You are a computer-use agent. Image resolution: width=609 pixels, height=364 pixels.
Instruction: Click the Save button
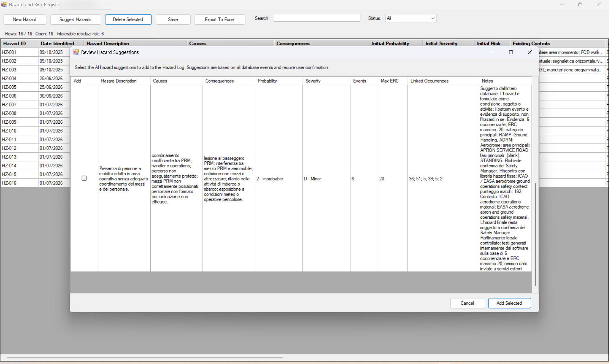[x=173, y=19]
